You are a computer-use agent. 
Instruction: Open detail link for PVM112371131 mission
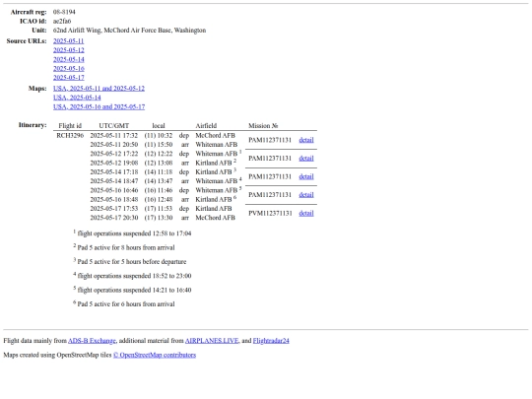tap(306, 214)
